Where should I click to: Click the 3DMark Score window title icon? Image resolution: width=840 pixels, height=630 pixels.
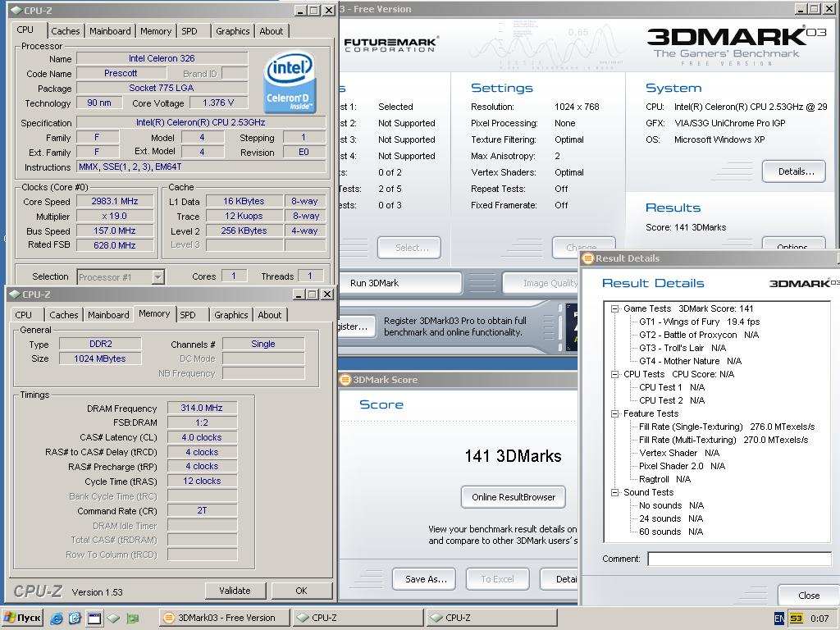345,380
